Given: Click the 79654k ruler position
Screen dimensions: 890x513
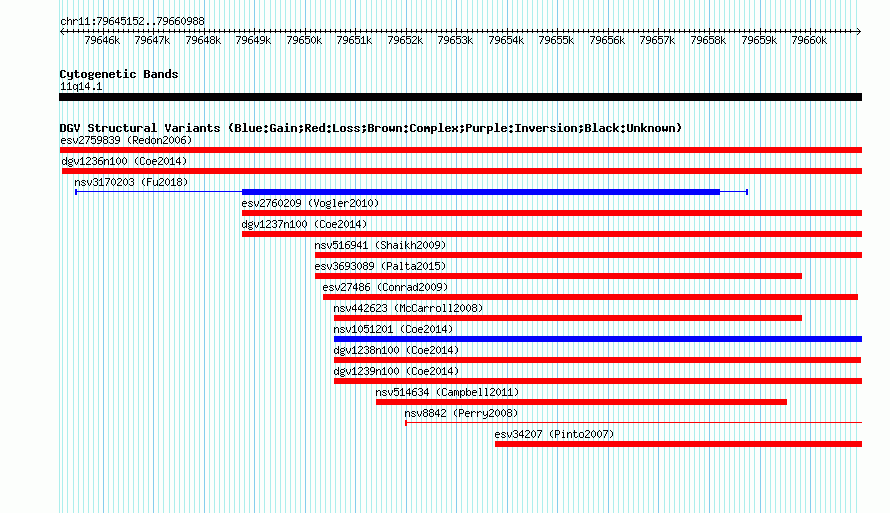Looking at the screenshot, I should pyautogui.click(x=506, y=40).
